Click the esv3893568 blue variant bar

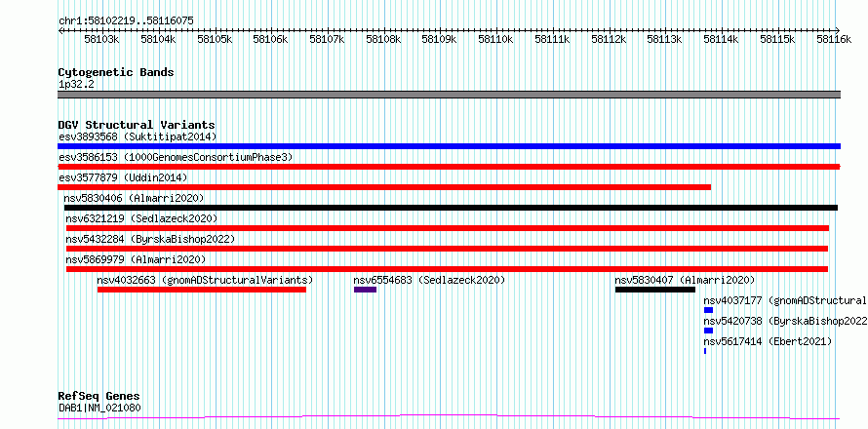(449, 146)
